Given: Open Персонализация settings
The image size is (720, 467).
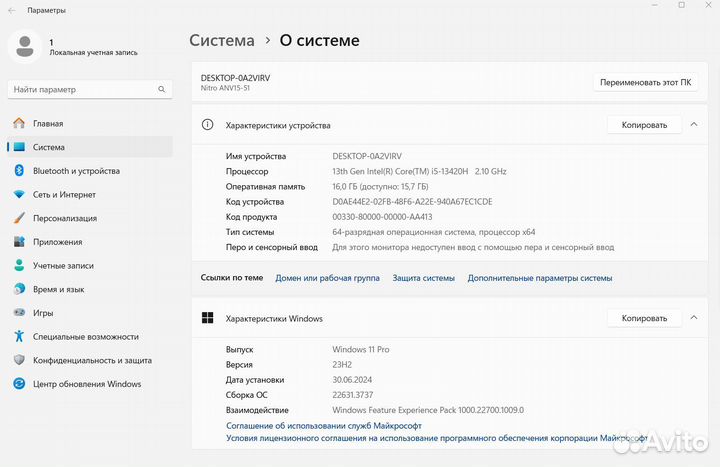Looking at the screenshot, I should point(90,218).
